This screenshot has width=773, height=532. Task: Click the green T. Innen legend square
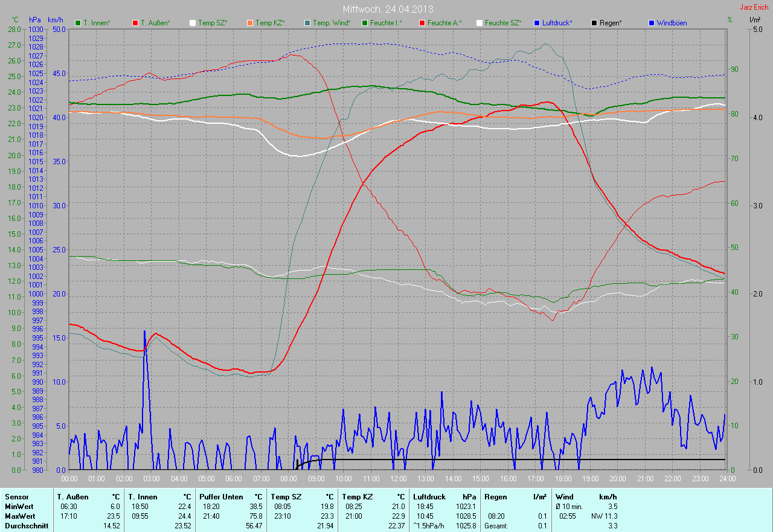(x=78, y=23)
